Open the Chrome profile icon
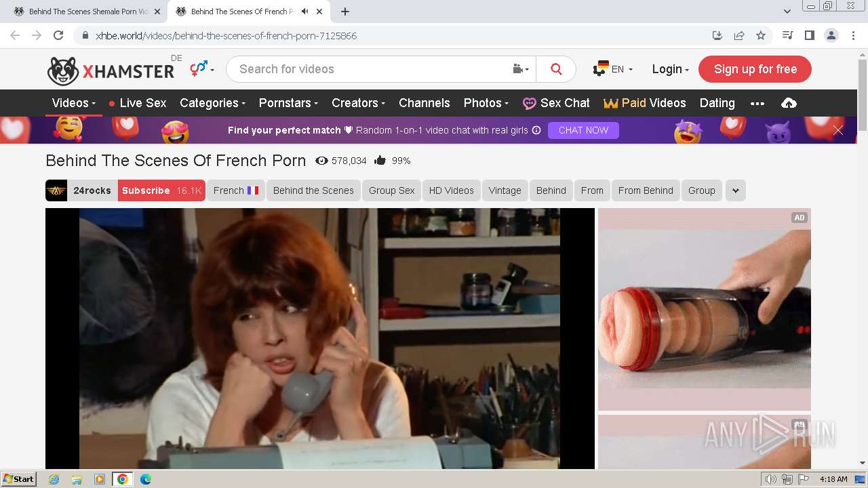 (x=831, y=35)
